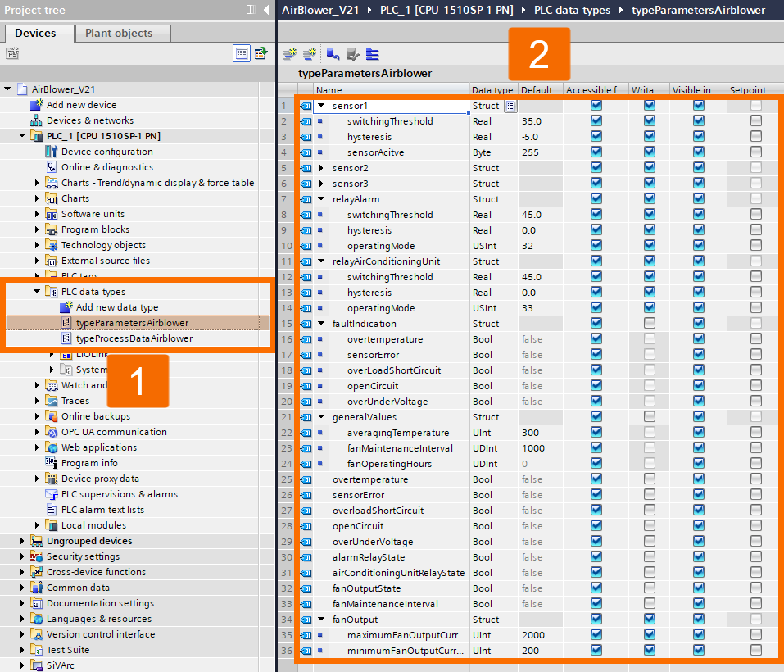Click the Device configuration icon
784x672 pixels.
point(51,151)
